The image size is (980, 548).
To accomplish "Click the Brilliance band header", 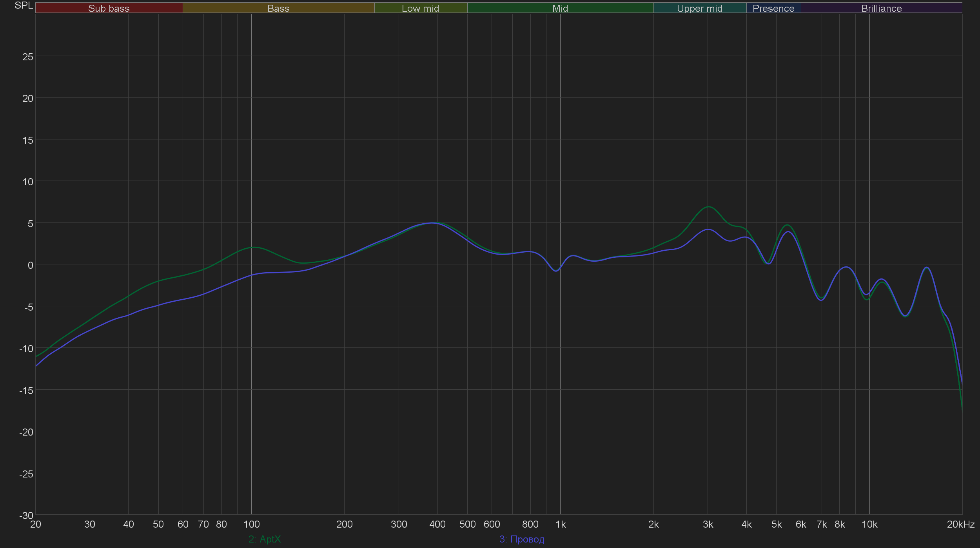I will [x=881, y=8].
